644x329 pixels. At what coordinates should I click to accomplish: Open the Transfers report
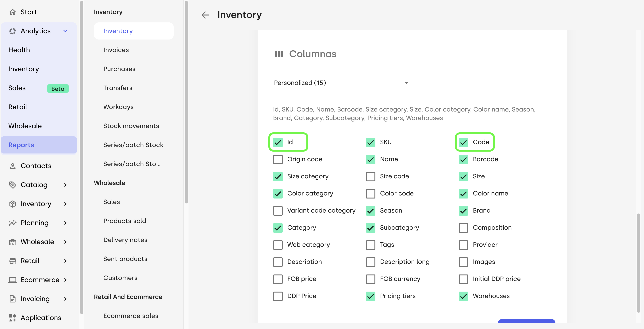point(134,88)
